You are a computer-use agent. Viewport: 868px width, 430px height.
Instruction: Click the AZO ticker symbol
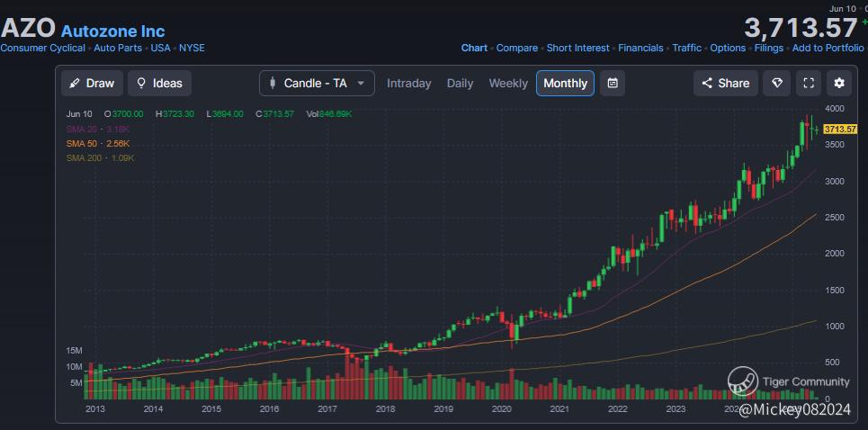tap(28, 27)
